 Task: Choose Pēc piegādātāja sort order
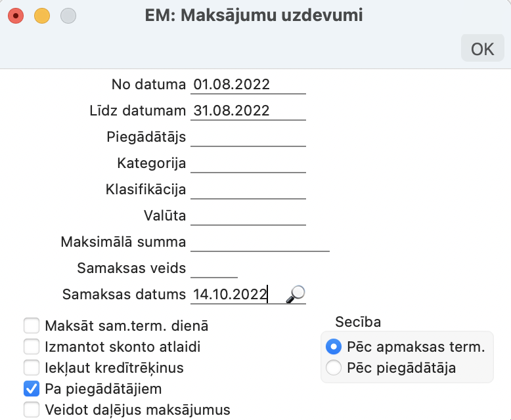click(334, 367)
